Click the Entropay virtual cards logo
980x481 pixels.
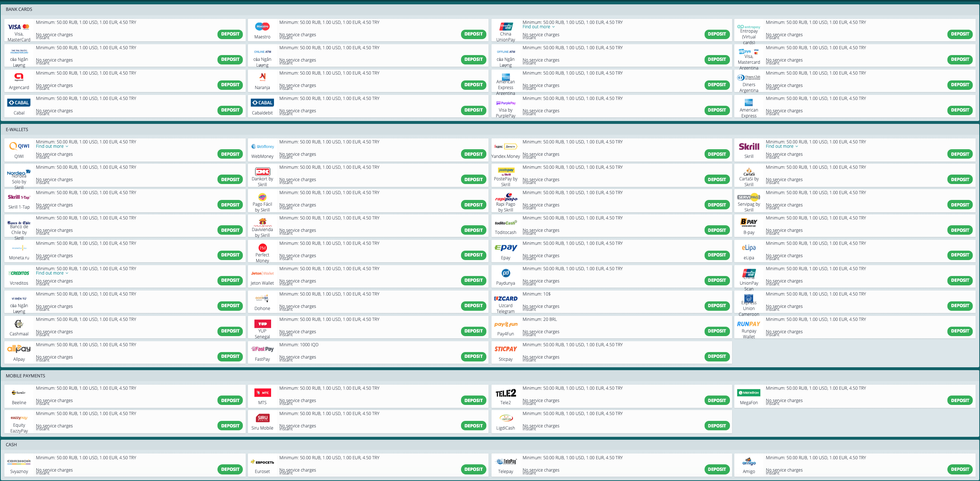pos(748,27)
